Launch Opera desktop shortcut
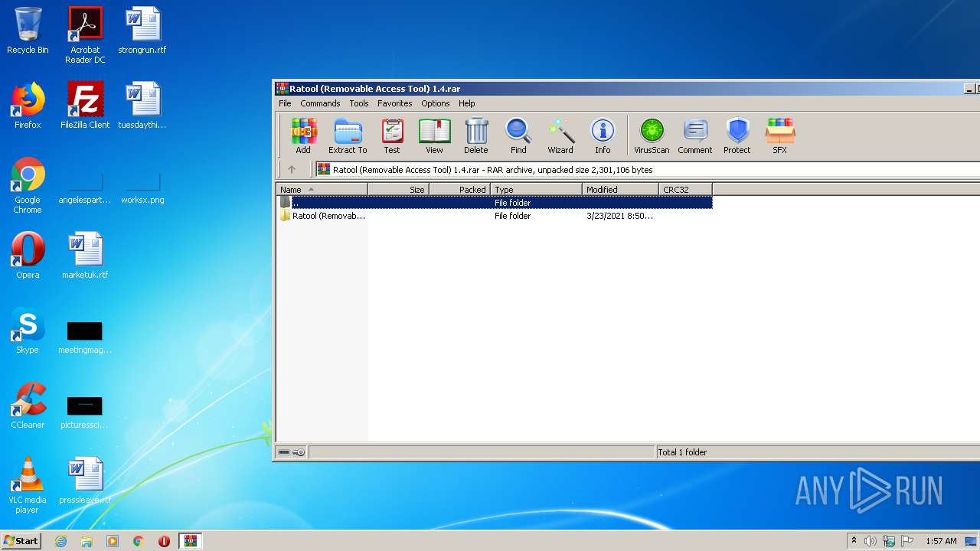This screenshot has height=551, width=980. click(28, 256)
